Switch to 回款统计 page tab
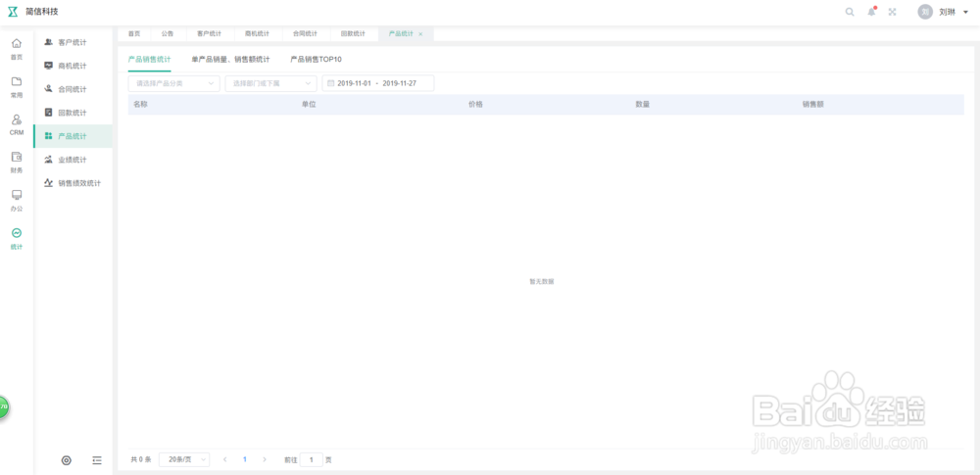980x475 pixels. coord(353,33)
